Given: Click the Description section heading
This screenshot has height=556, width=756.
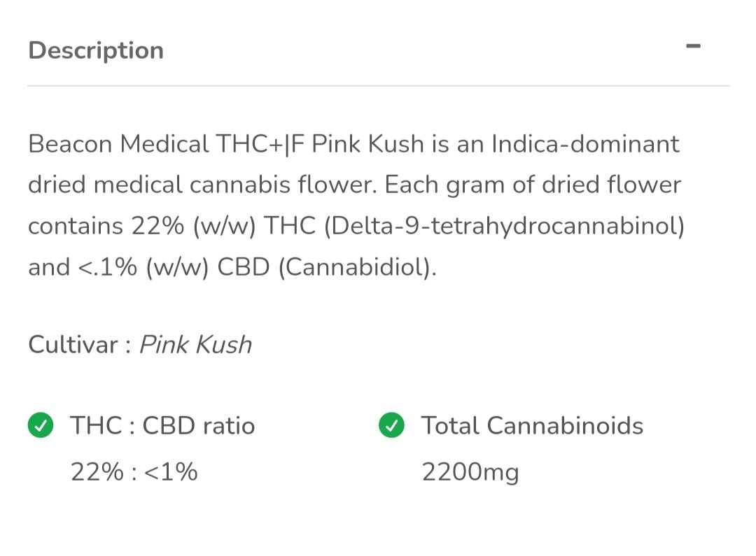Looking at the screenshot, I should coord(96,50).
